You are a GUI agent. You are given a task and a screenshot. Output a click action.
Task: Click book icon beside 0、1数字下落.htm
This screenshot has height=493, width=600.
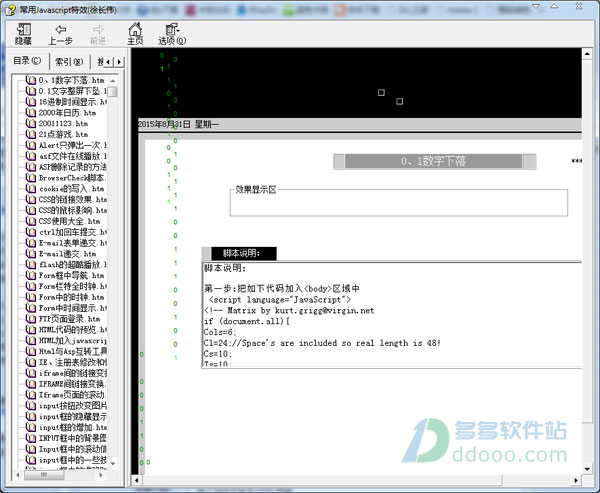pyautogui.click(x=31, y=80)
